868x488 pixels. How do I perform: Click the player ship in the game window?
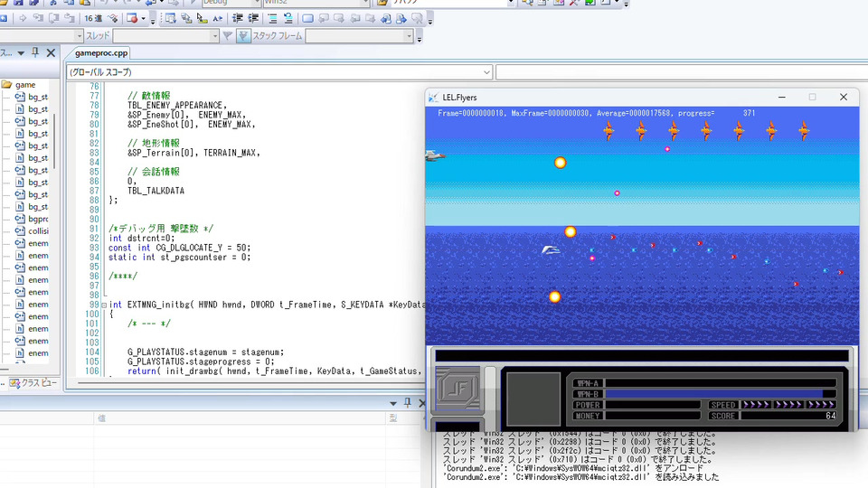pyautogui.click(x=551, y=250)
